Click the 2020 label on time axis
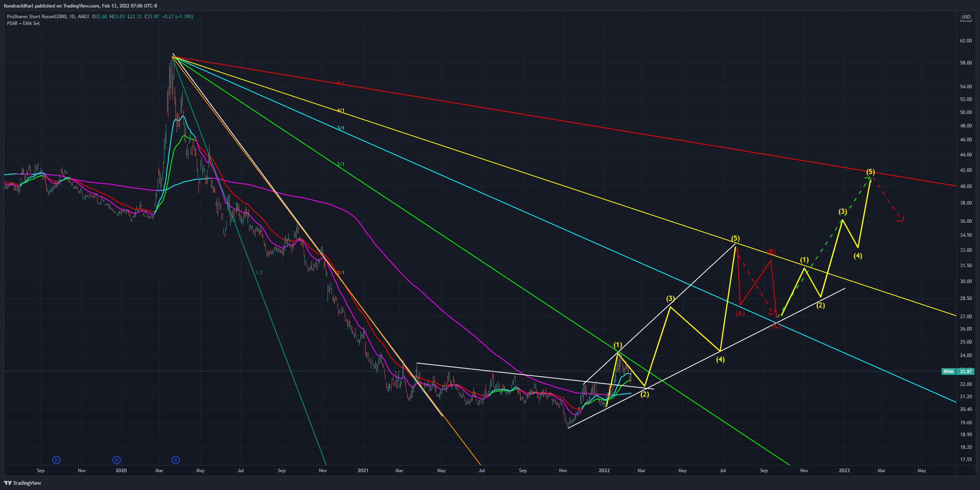The height and width of the screenshot is (490, 980). point(121,471)
